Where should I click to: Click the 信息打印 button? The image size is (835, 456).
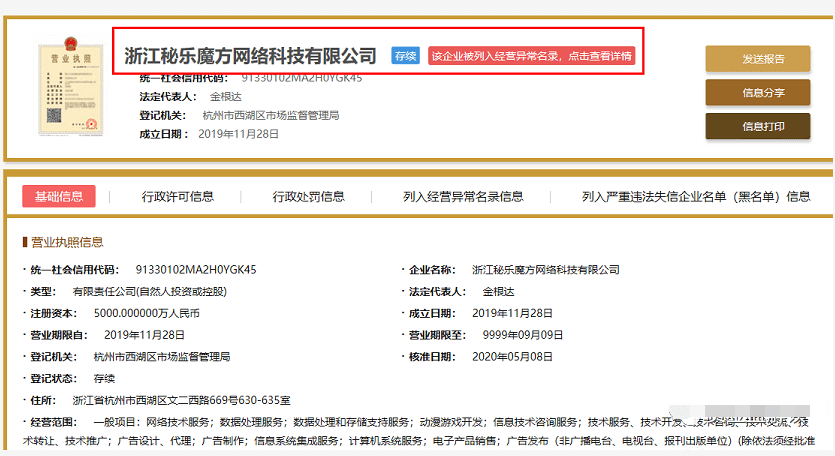click(763, 126)
